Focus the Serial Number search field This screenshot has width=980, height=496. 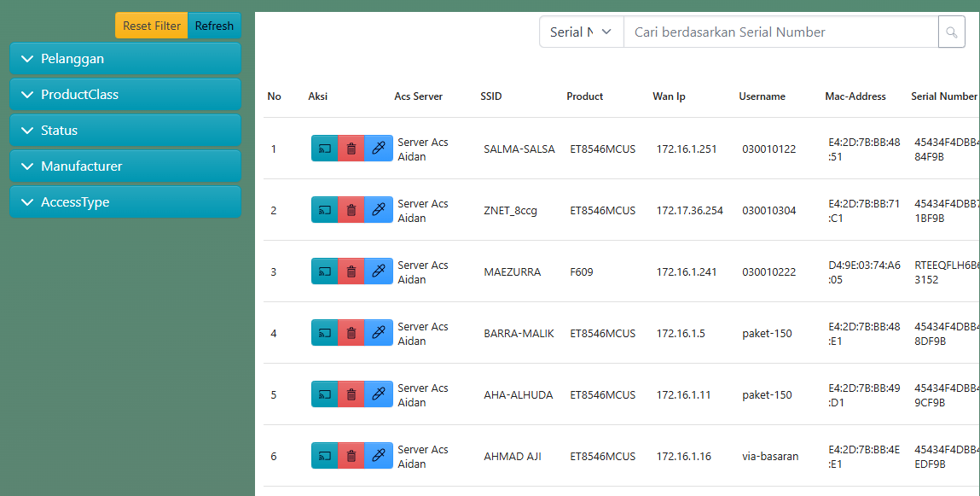(780, 32)
